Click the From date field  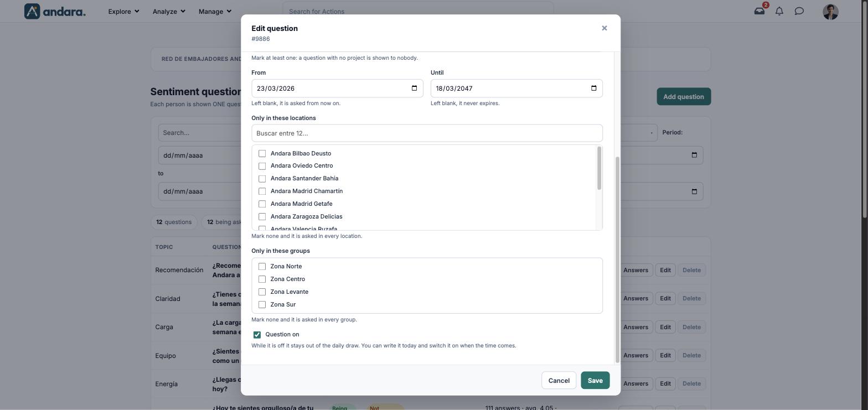[x=337, y=89]
